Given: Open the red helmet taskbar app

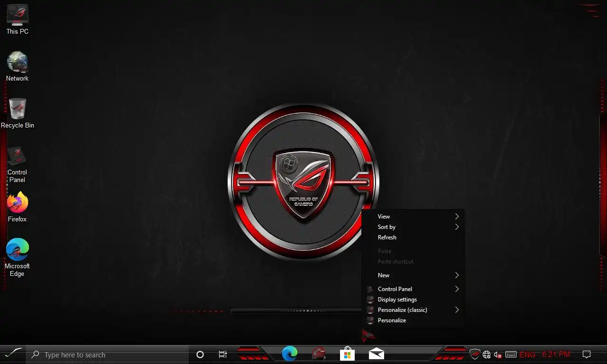Looking at the screenshot, I should click(319, 354).
